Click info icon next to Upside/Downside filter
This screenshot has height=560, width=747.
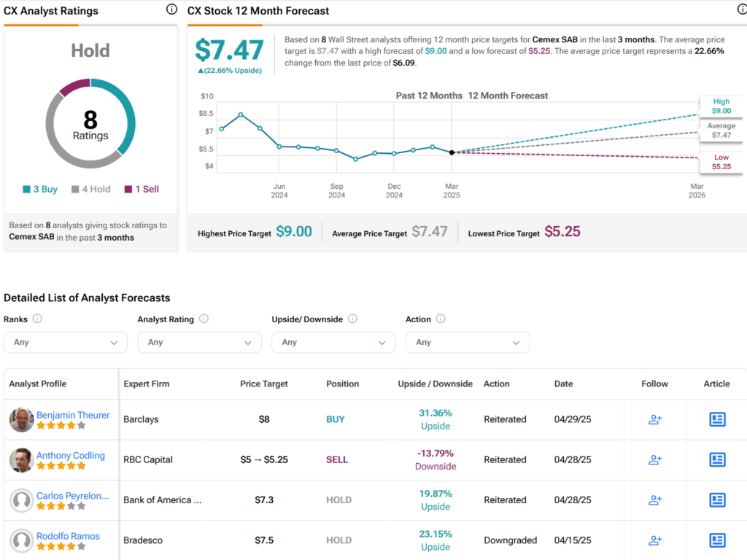[x=352, y=319]
